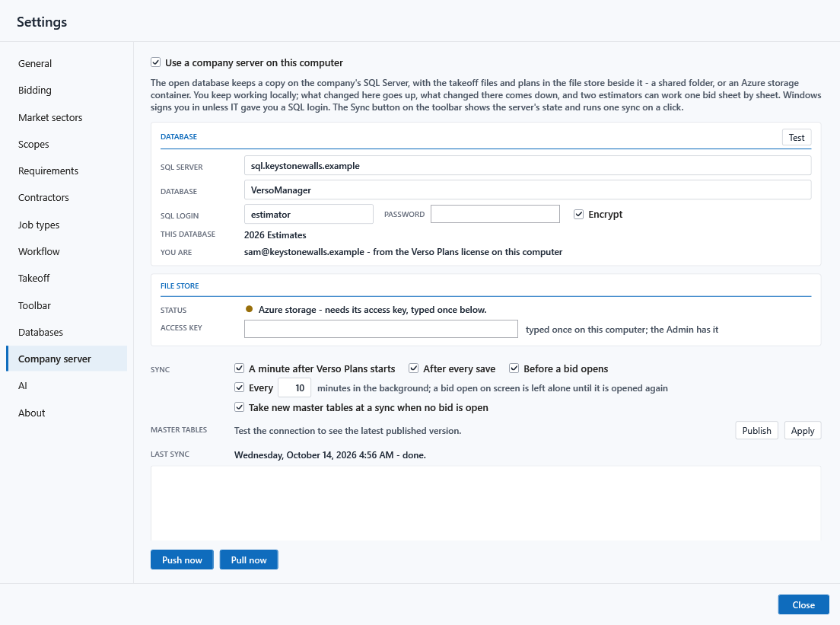Click the 'sam@keystonewalls.example' identity text
Image resolution: width=840 pixels, height=625 pixels.
click(304, 252)
